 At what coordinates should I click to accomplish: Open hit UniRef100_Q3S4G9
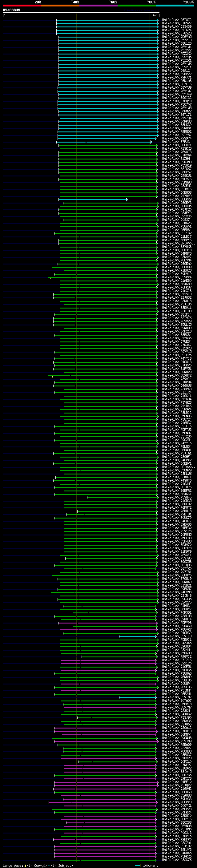(x=177, y=26)
